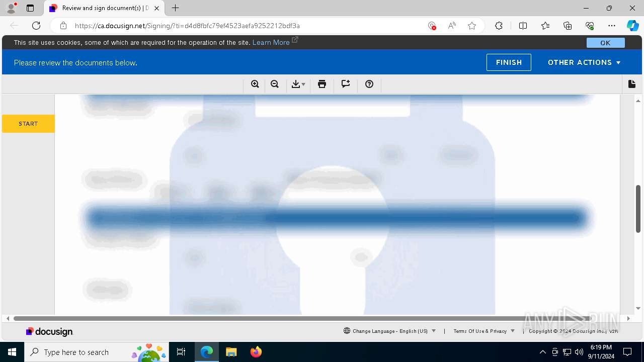Open the DocuSign help icon
644x362 pixels.
369,84
